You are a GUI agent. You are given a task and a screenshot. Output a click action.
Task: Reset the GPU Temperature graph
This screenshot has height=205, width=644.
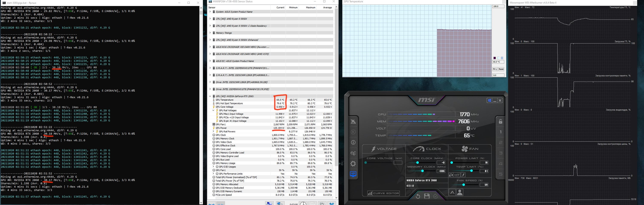[501, 69]
